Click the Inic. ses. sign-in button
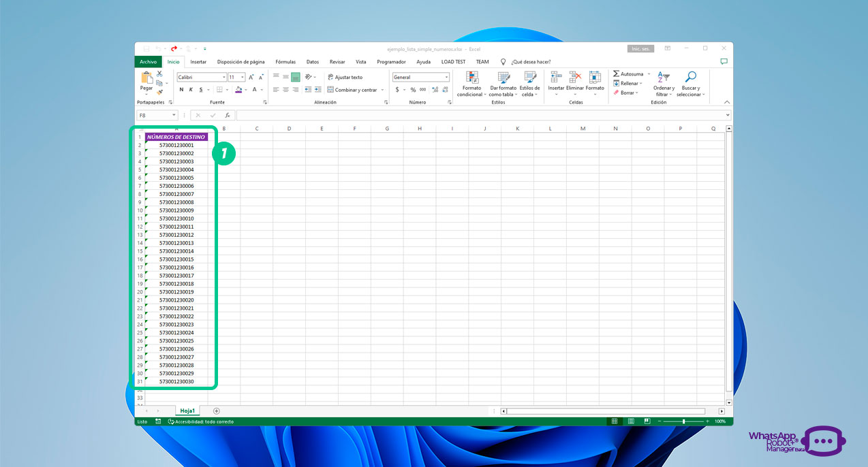Image resolution: width=868 pixels, height=467 pixels. pyautogui.click(x=640, y=49)
